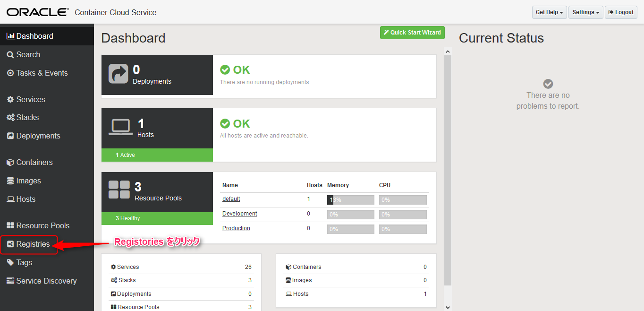Click the Tasks & Events target icon
Screen dimensions: 644x311
[10, 73]
